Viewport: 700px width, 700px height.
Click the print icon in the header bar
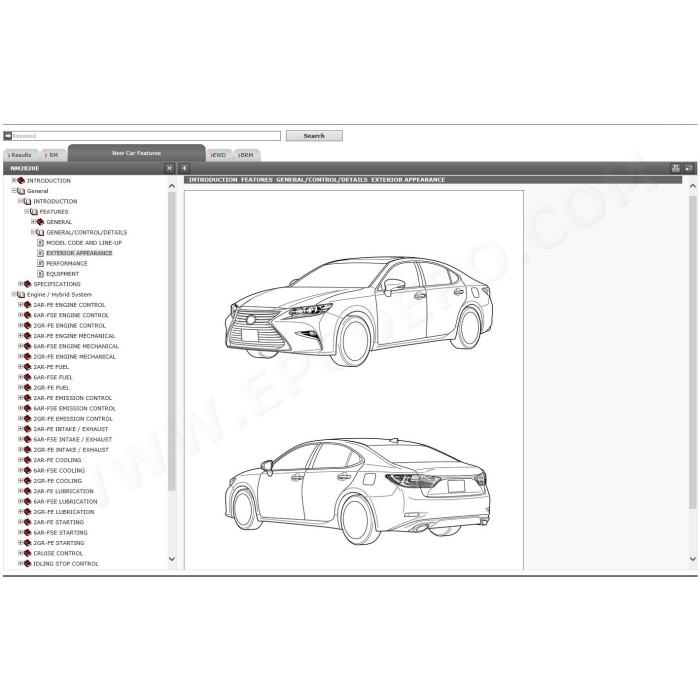[675, 168]
